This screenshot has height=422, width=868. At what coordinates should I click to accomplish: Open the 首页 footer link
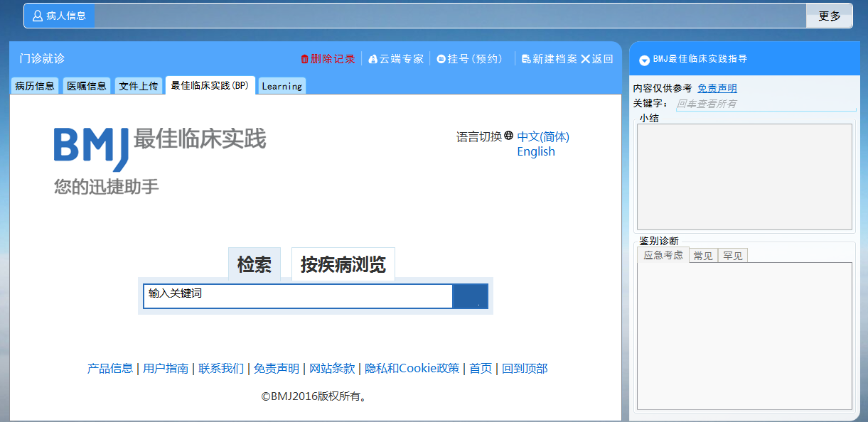[x=481, y=368]
